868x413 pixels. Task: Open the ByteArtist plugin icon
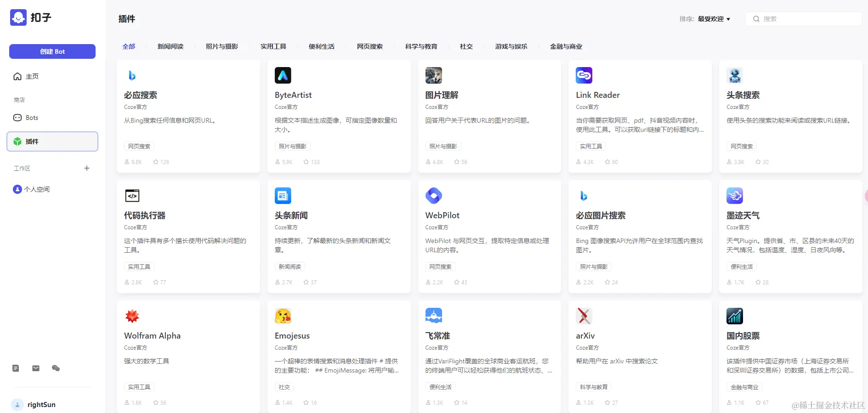click(283, 75)
